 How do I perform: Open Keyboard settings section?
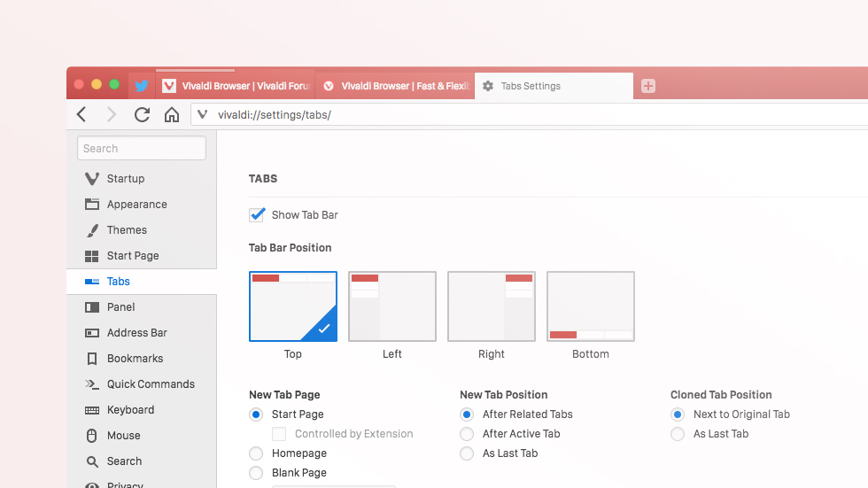142,410
